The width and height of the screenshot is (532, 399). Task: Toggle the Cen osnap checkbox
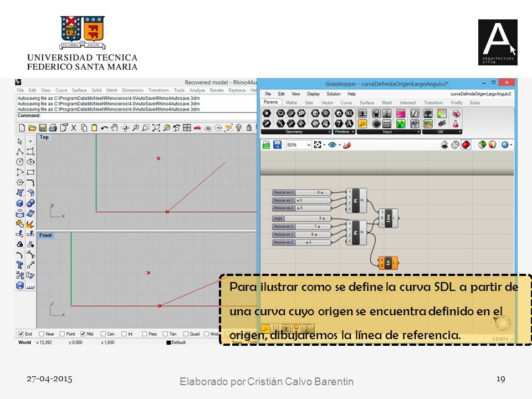coord(104,334)
